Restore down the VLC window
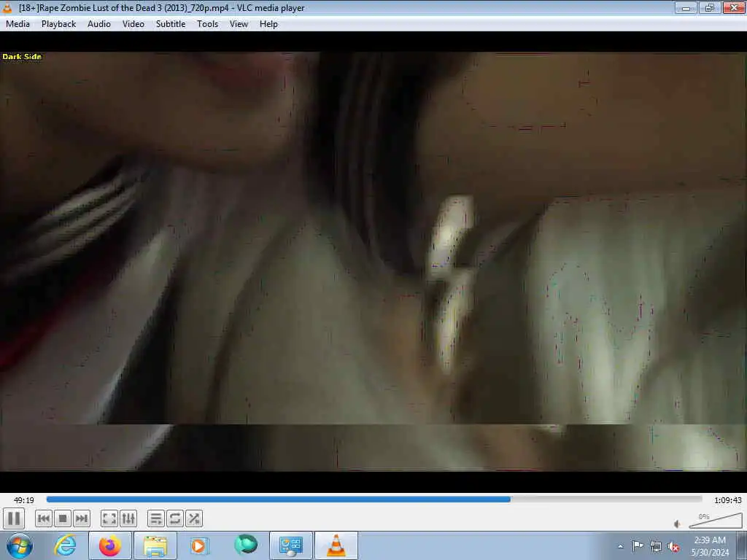This screenshot has width=747, height=560. tap(709, 7)
